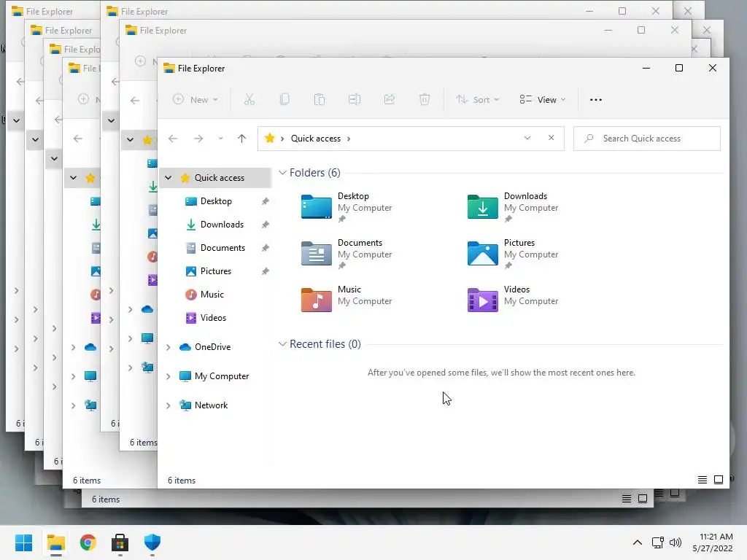
Task: Collapse the Folders (6) group
Action: click(282, 172)
